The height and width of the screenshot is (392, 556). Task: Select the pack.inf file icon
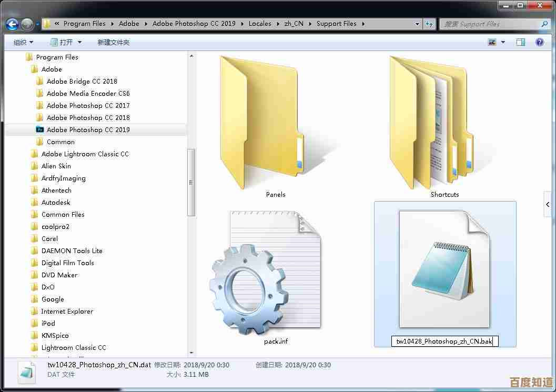(x=266, y=273)
